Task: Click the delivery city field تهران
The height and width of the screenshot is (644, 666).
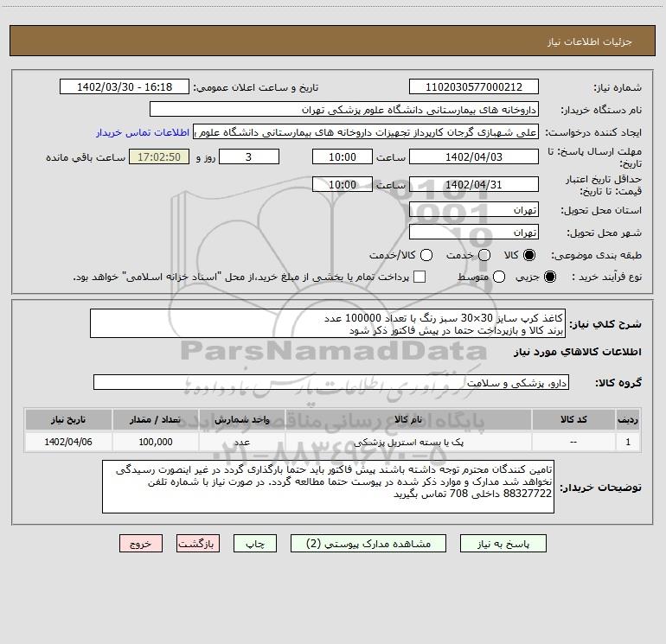Action: coord(474,233)
